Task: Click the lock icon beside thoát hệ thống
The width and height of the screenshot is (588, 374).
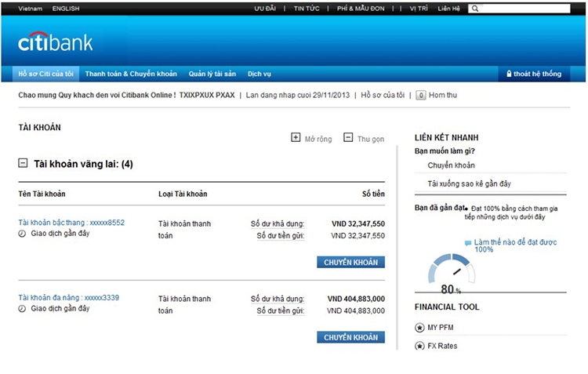Action: click(509, 74)
